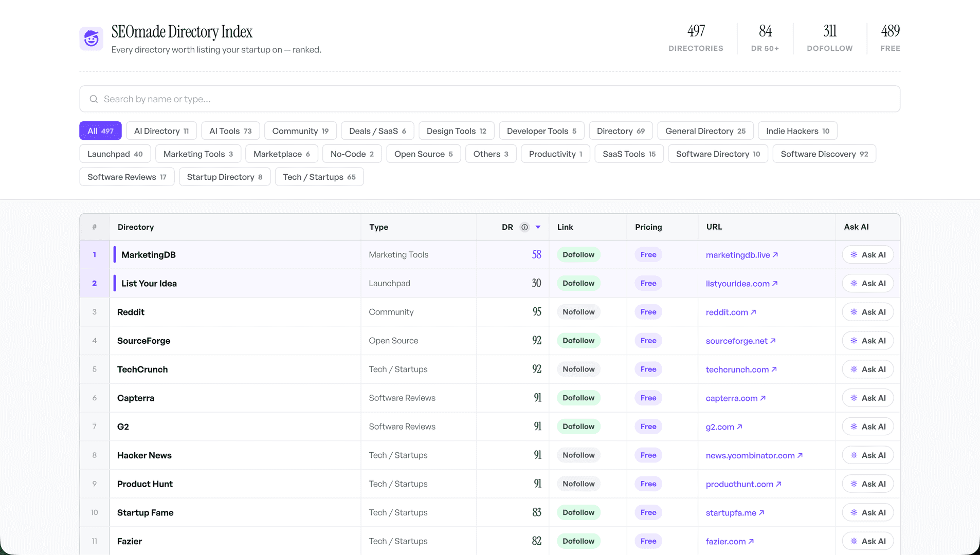The image size is (980, 555).
Task: Click the SEOmade Directory Index title
Action: (x=182, y=32)
